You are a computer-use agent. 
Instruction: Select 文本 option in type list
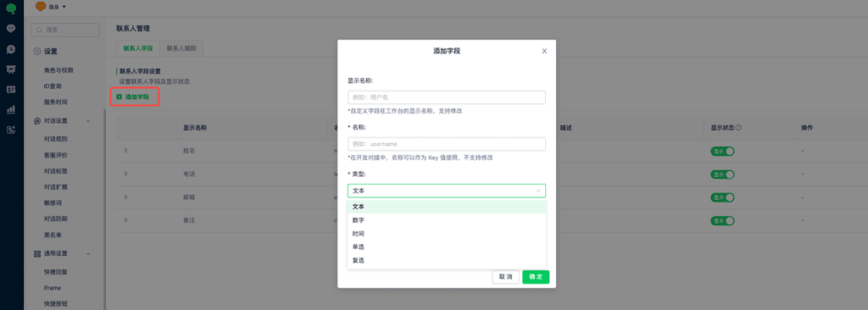(x=447, y=207)
